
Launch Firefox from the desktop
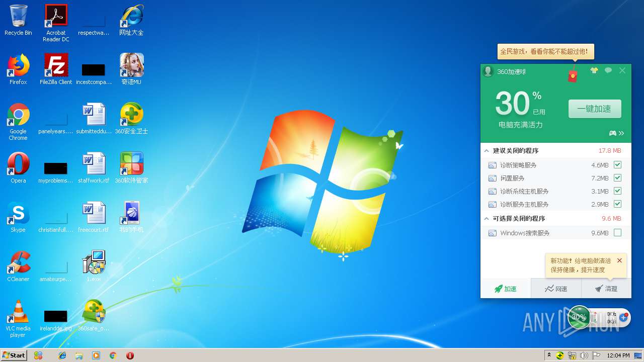click(x=18, y=69)
